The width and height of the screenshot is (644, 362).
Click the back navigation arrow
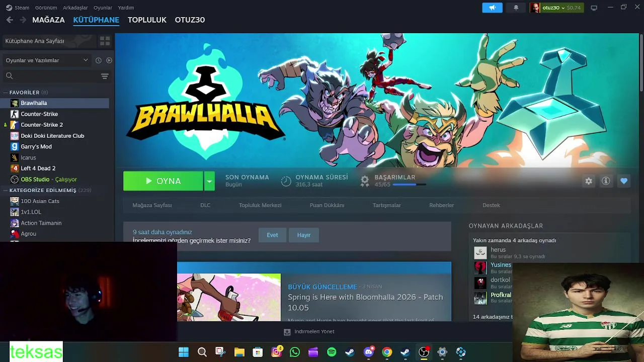tap(10, 20)
